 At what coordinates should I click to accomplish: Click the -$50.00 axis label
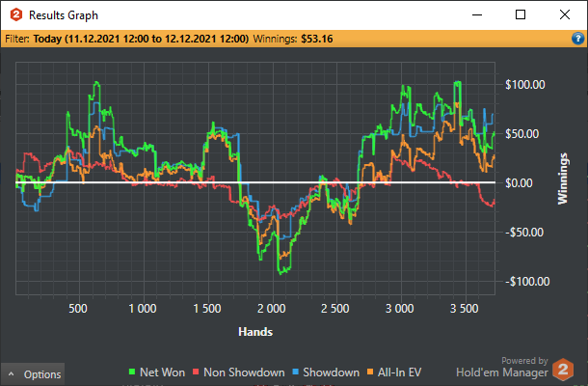pyautogui.click(x=524, y=232)
